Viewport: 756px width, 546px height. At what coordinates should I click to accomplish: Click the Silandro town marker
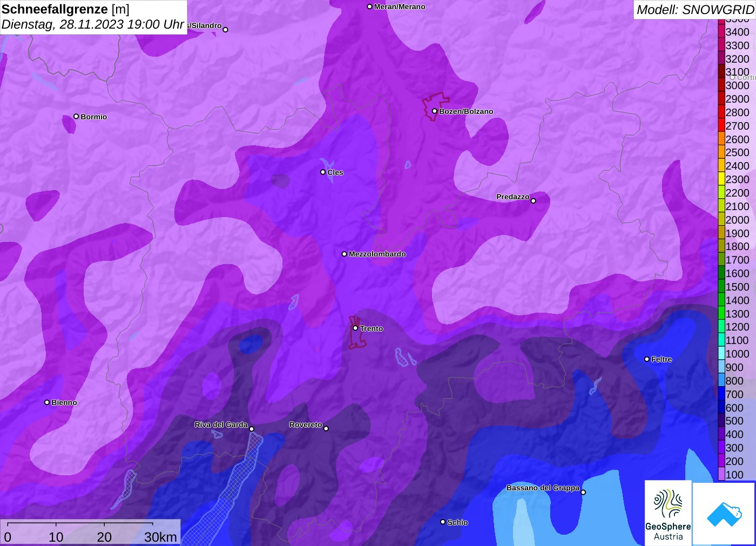tap(226, 30)
